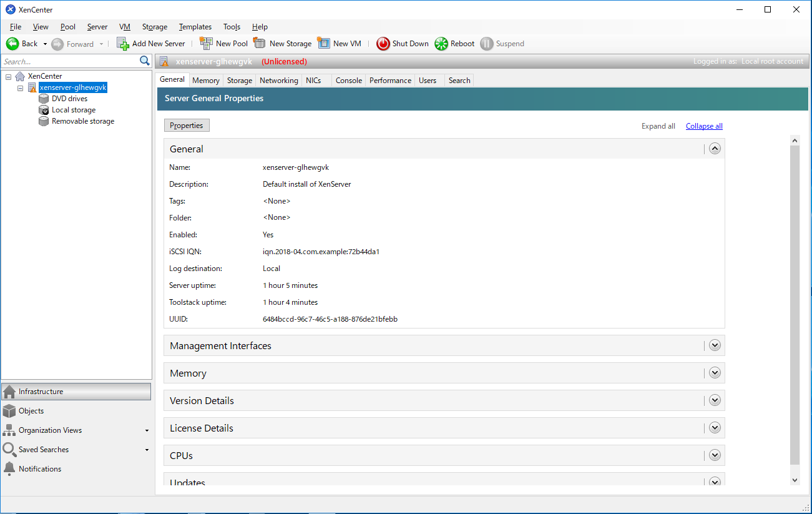Open the VM menu
The width and height of the screenshot is (812, 514).
(x=124, y=27)
